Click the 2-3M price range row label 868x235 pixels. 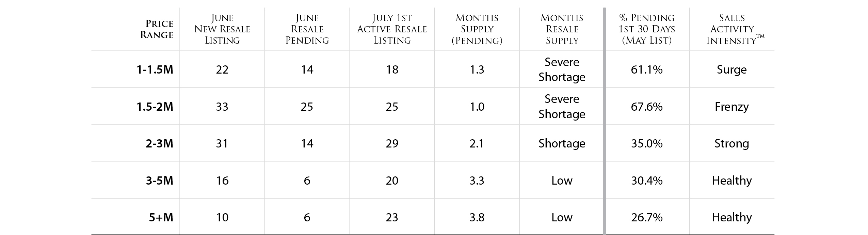tap(159, 143)
